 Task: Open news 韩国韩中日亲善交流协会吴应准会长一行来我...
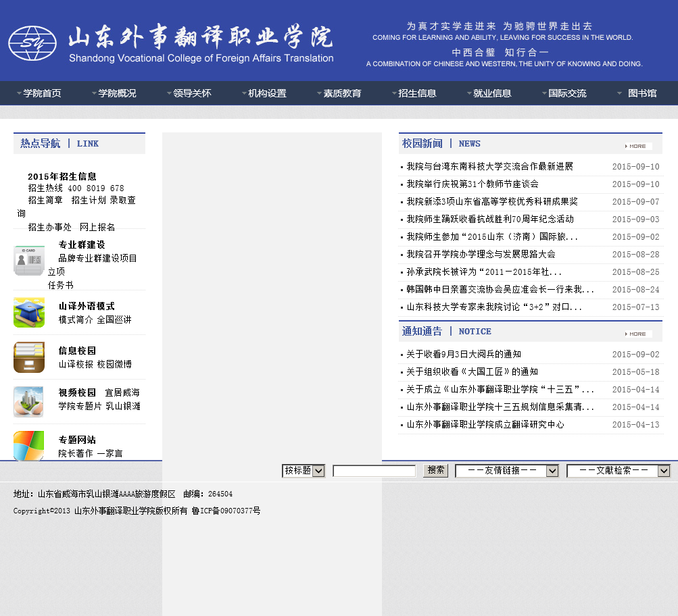(x=500, y=289)
